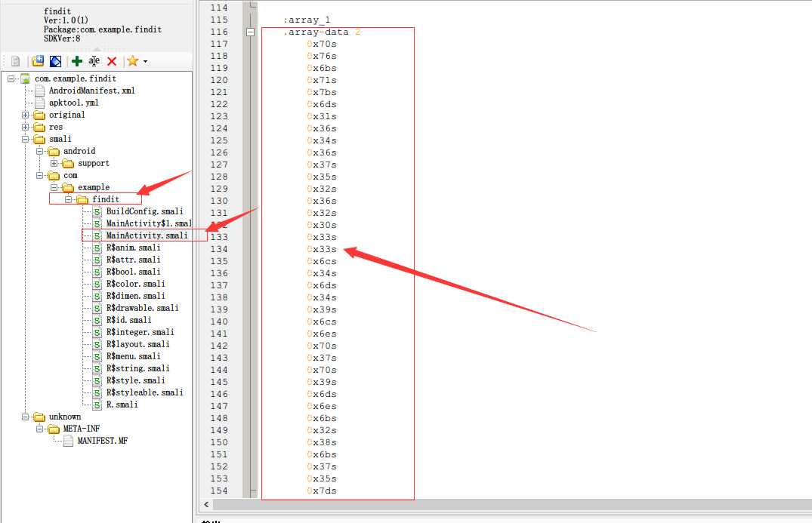Viewport: 812px width, 523px height.
Task: Click line number 133 in the gutter
Action: coord(219,237)
